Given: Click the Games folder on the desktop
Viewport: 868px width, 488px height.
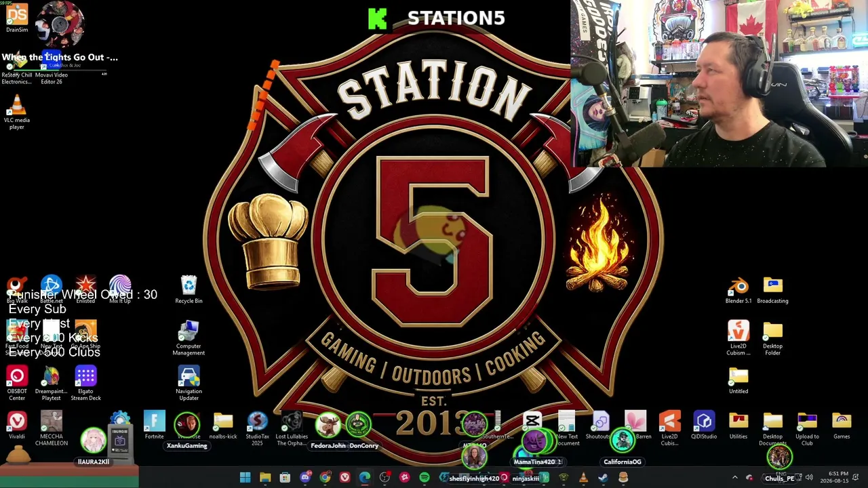Looking at the screenshot, I should click(842, 426).
